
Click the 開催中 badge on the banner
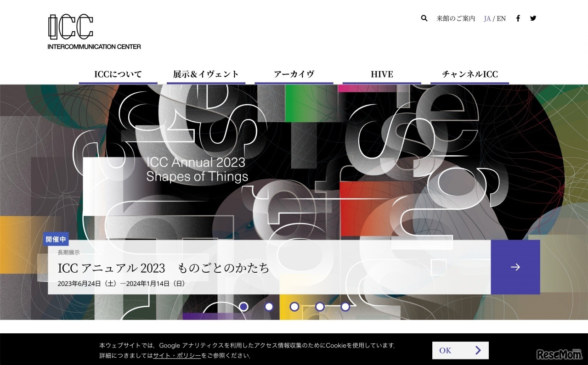pos(57,239)
